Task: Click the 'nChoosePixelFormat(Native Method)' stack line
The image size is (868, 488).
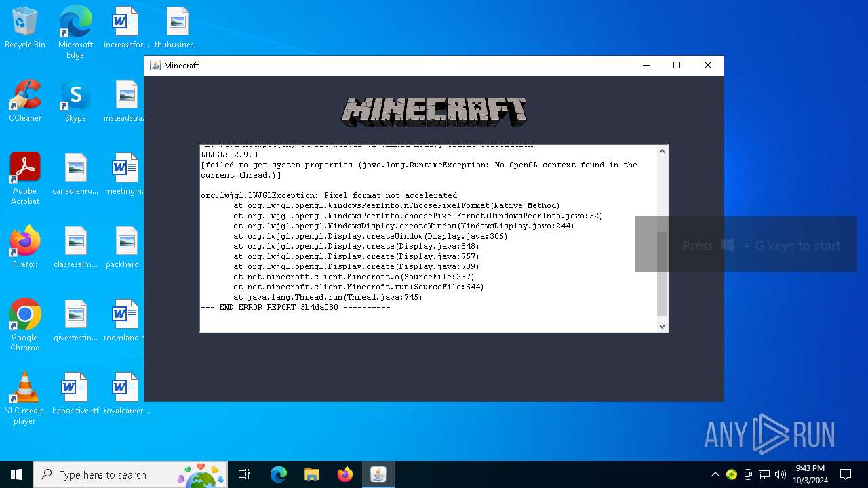Action: tap(397, 205)
